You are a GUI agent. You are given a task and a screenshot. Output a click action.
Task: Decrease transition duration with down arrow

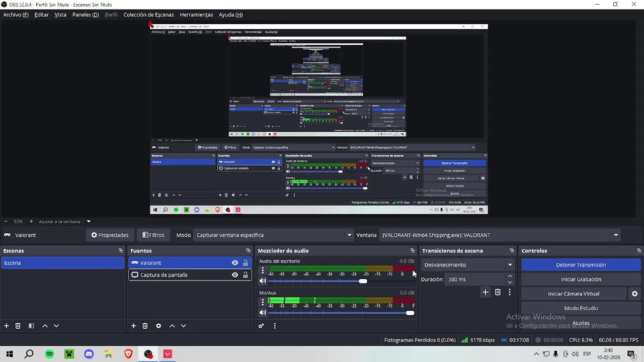[510, 283]
